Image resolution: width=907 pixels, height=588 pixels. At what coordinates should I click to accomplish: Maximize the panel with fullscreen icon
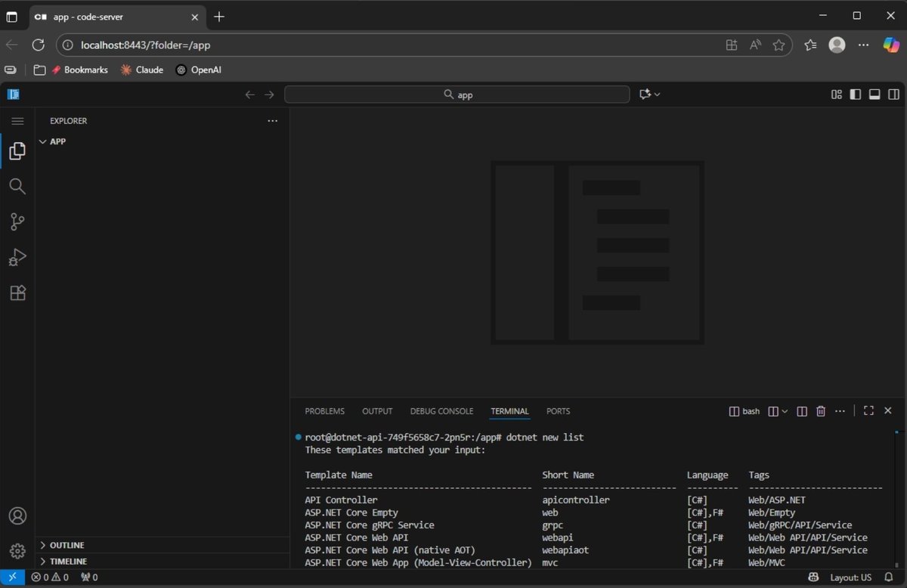(x=868, y=410)
